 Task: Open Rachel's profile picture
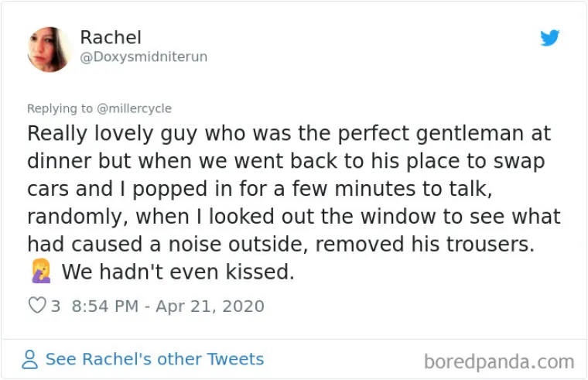point(50,49)
